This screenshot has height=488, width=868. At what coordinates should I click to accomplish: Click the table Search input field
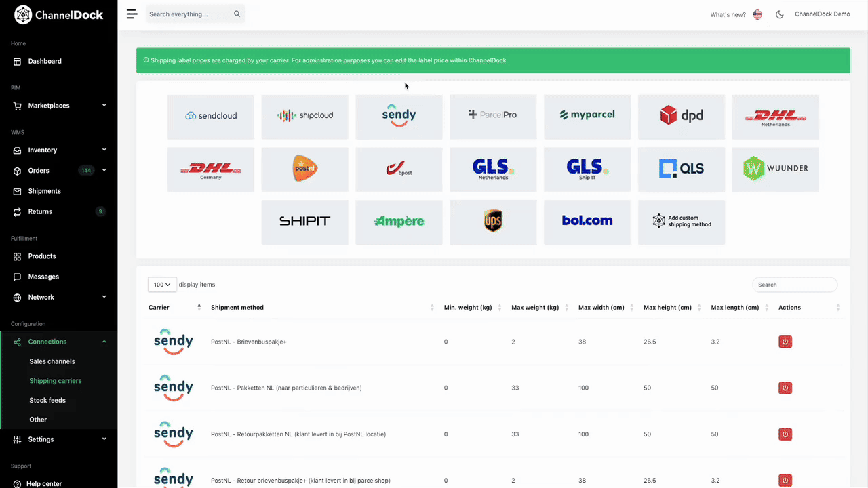(x=795, y=285)
